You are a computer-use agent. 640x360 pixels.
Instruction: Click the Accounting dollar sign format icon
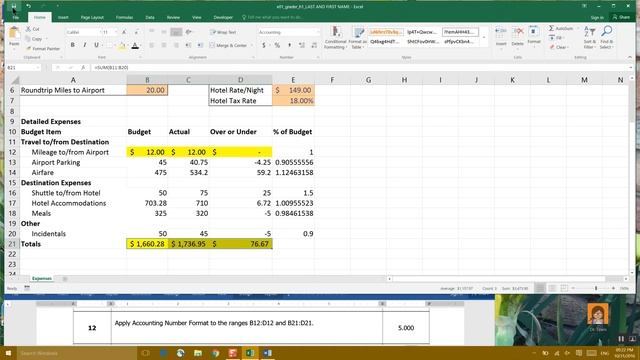pyautogui.click(x=264, y=45)
